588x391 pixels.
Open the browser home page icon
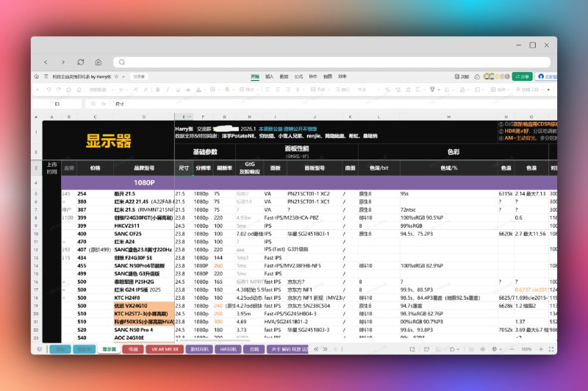[98, 62]
